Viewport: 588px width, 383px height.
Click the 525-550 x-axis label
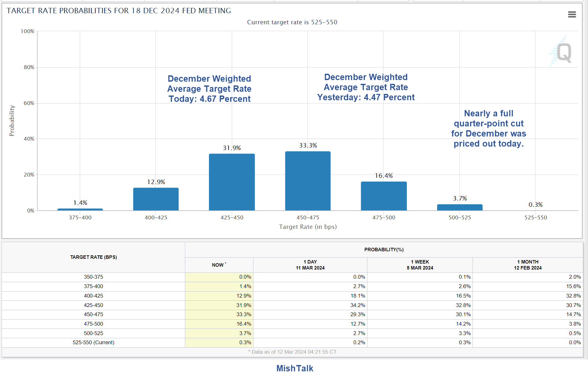[x=536, y=218]
